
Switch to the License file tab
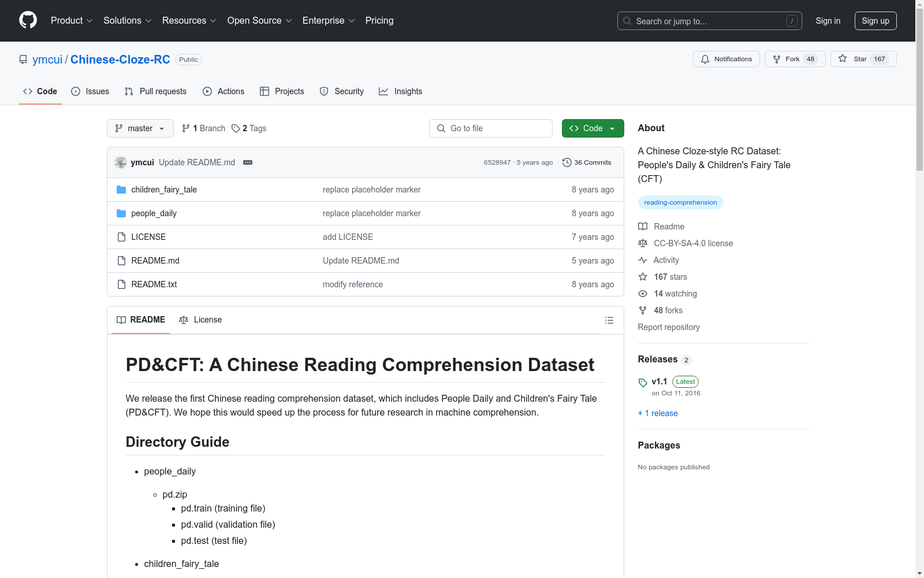pos(200,320)
